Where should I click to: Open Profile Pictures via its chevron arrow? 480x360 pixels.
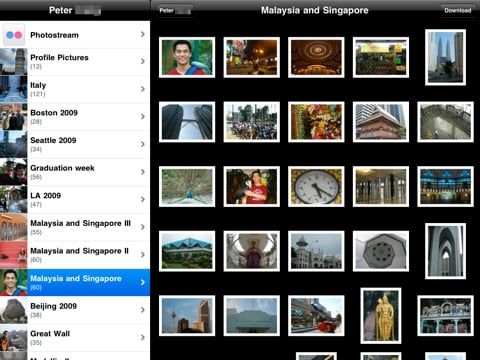pyautogui.click(x=143, y=61)
